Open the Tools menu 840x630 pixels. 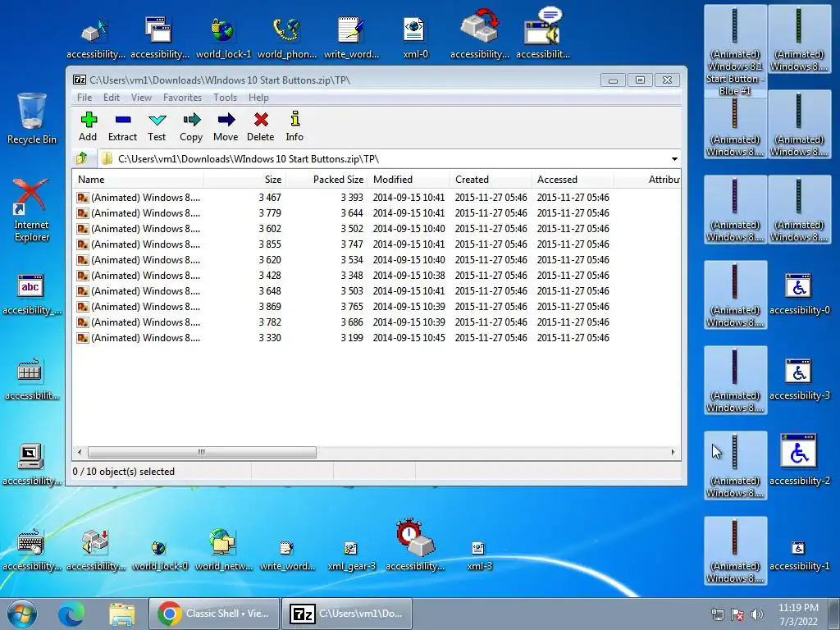pos(225,98)
